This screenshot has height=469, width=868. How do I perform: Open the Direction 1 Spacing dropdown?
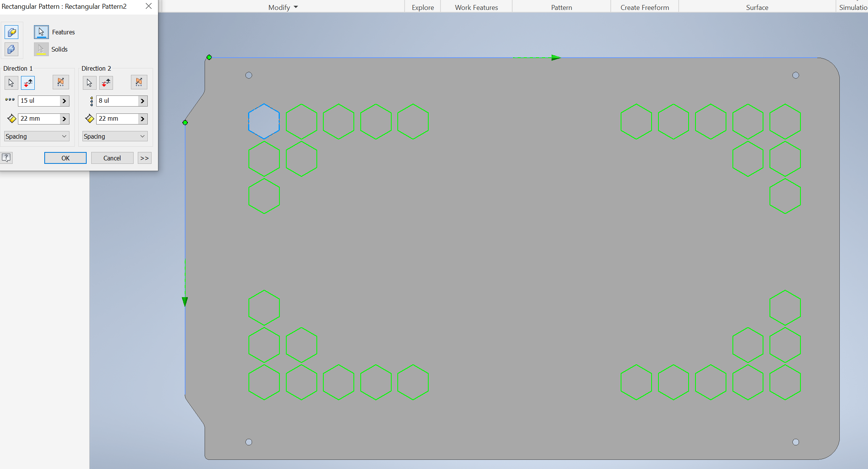pos(36,136)
